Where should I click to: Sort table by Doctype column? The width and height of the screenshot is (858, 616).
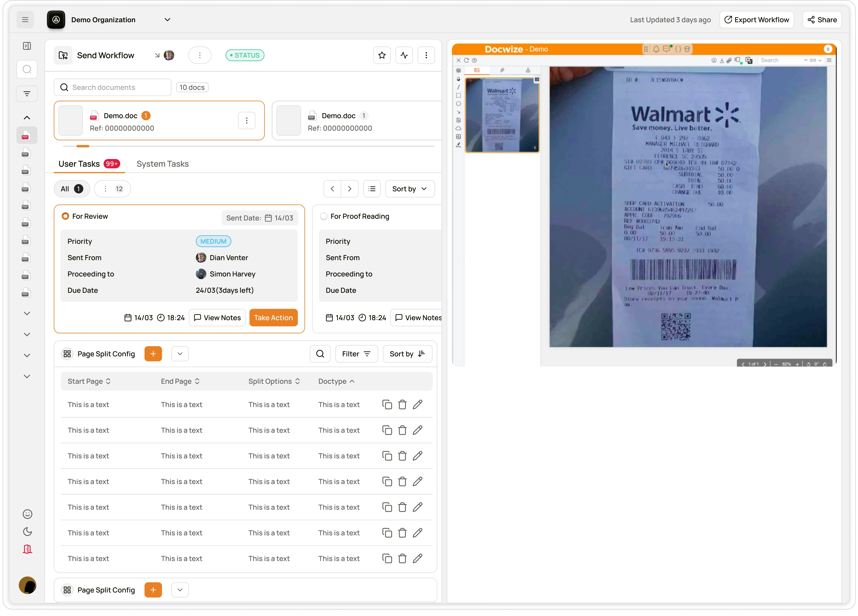click(336, 381)
